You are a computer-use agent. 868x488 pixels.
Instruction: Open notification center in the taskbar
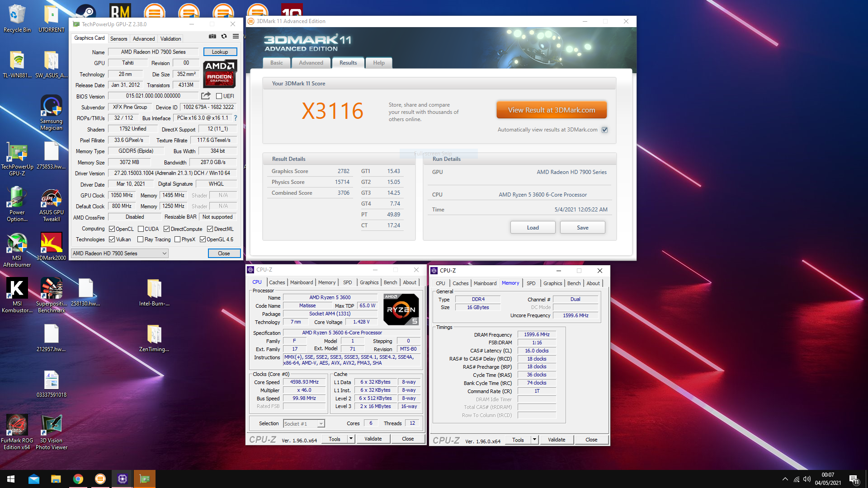coord(854,479)
